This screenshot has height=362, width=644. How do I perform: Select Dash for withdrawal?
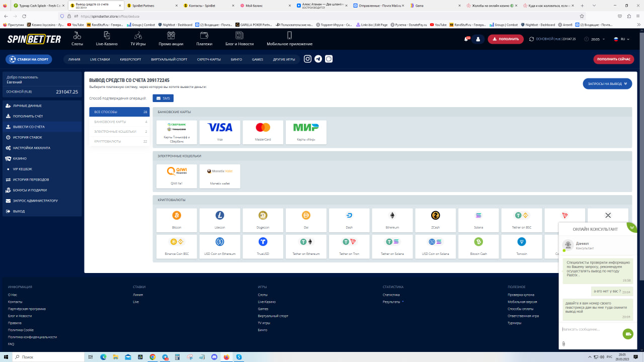[x=349, y=221]
